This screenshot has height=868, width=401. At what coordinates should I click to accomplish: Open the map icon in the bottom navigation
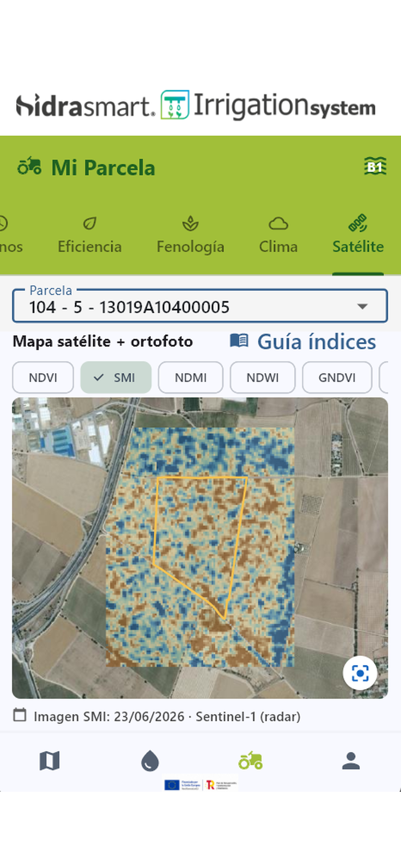tap(49, 761)
